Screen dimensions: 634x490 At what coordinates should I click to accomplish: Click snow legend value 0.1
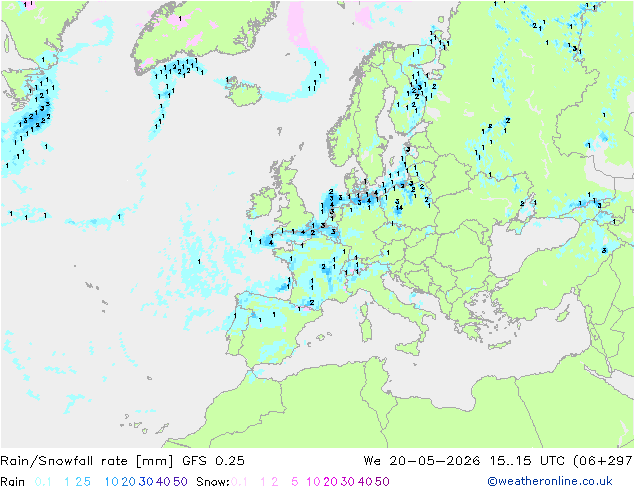coord(239,482)
